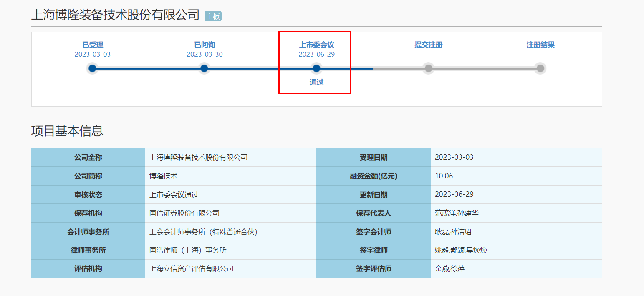This screenshot has width=644, height=296.
Task: Select the 已问询 stage label
Action: (205, 45)
